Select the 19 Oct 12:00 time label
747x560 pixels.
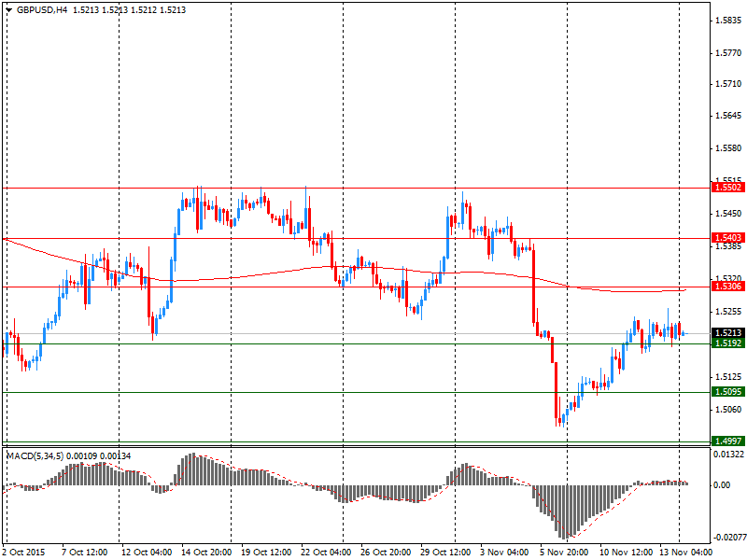(266, 553)
